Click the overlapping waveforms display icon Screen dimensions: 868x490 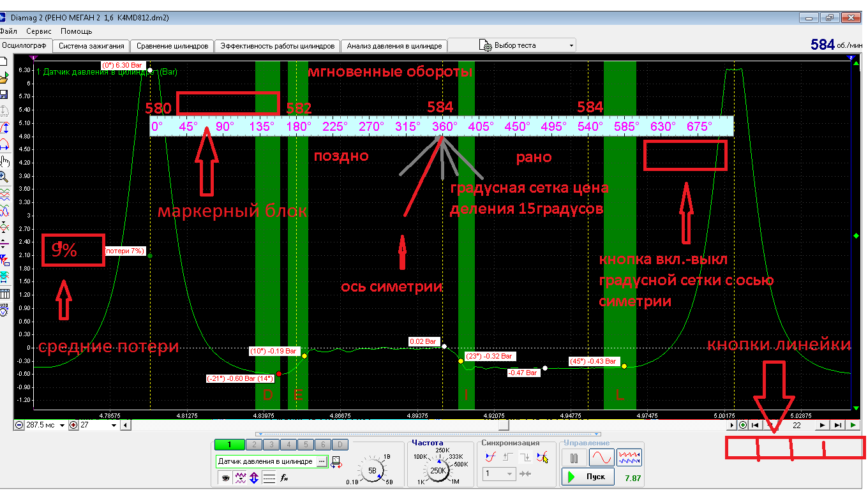[x=4, y=211]
